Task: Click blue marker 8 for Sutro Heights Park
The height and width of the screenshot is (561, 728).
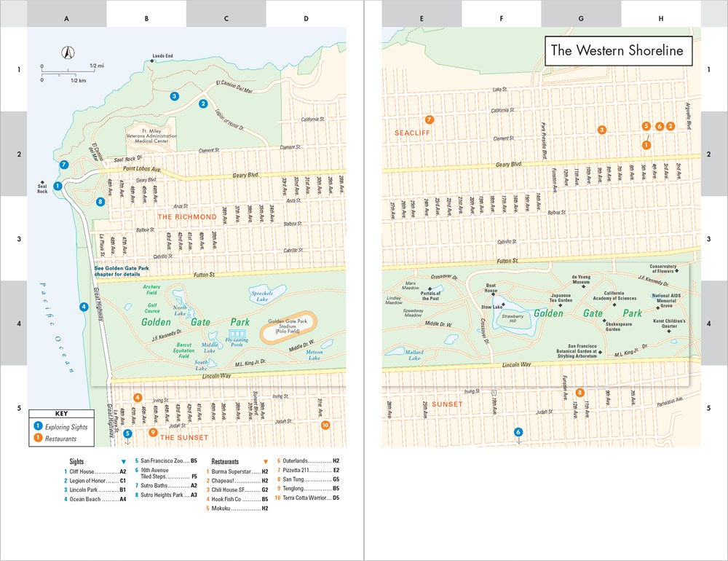Action: tap(101, 202)
